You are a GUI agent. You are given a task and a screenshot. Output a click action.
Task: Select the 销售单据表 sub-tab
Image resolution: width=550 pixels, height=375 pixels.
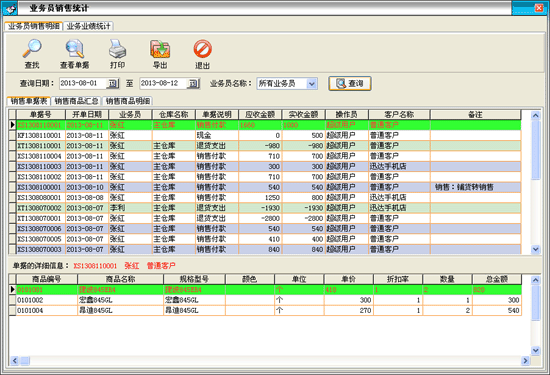29,101
